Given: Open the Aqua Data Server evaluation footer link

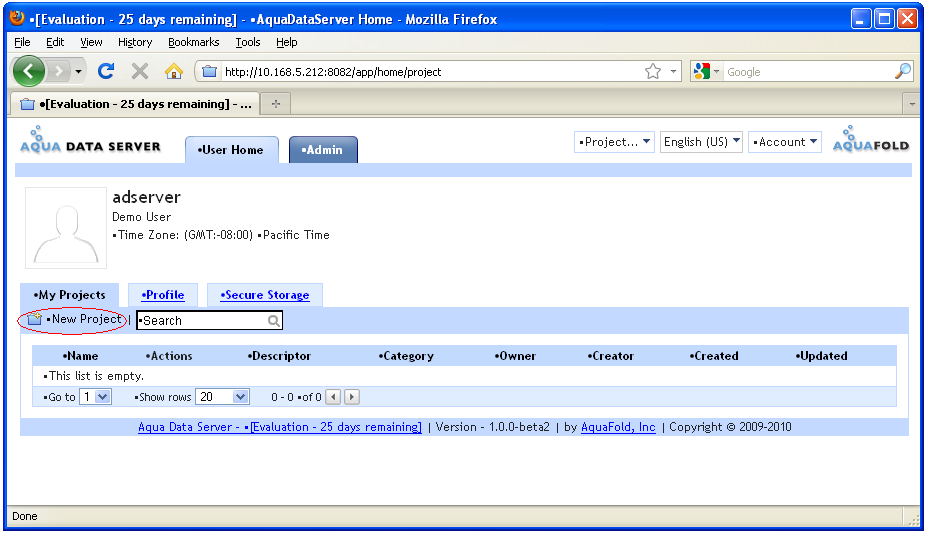Looking at the screenshot, I should point(280,427).
